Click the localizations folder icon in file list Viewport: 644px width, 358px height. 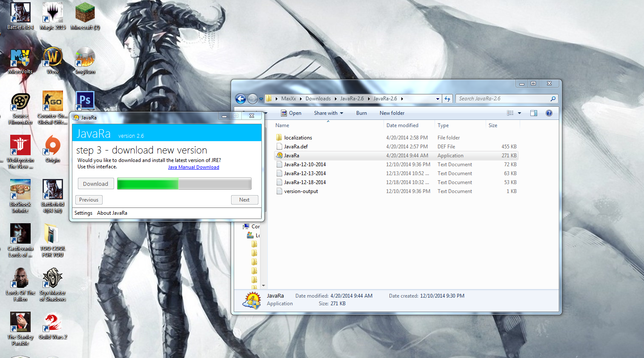click(279, 138)
